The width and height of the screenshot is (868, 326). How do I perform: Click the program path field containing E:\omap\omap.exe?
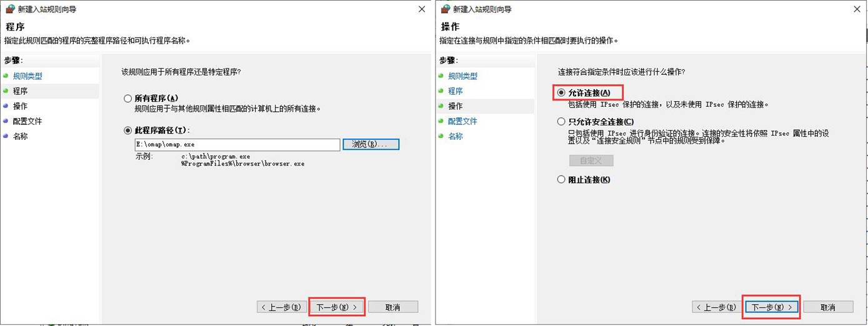(x=237, y=144)
